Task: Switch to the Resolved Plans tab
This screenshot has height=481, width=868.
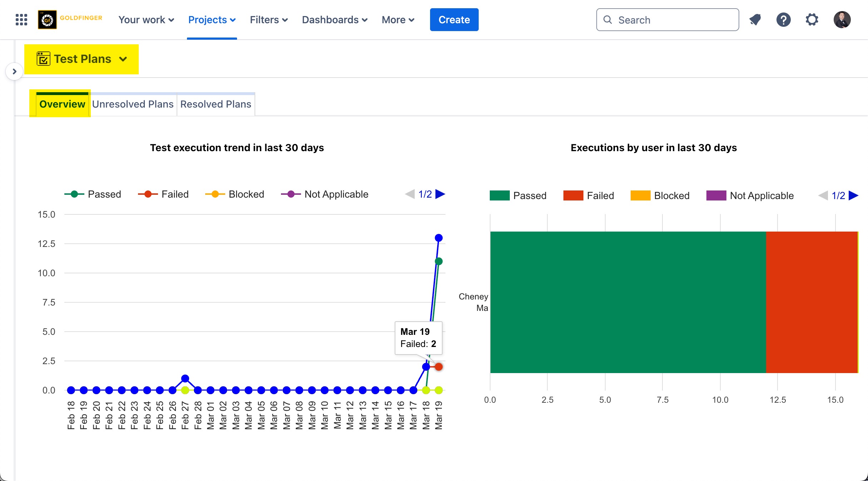Action: (x=216, y=104)
